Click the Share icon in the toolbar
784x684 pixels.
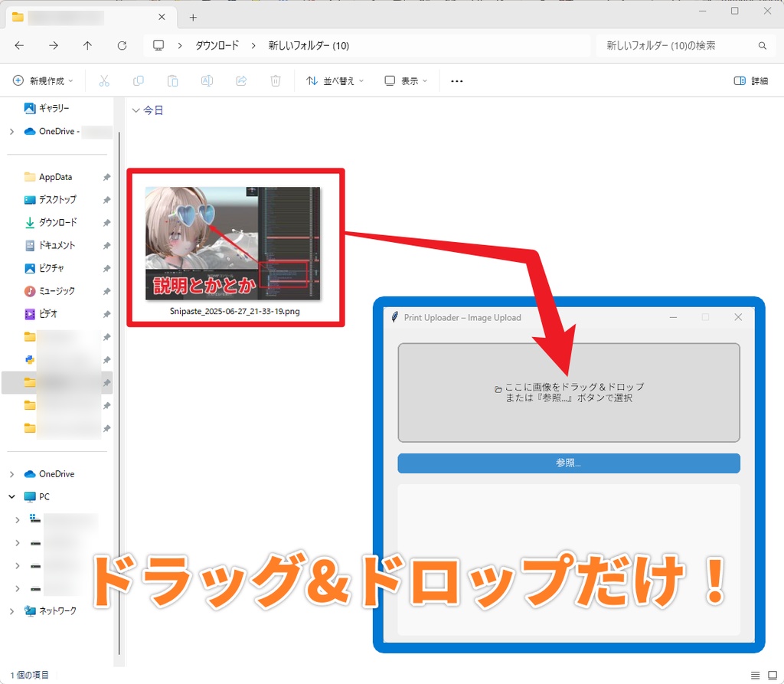240,80
